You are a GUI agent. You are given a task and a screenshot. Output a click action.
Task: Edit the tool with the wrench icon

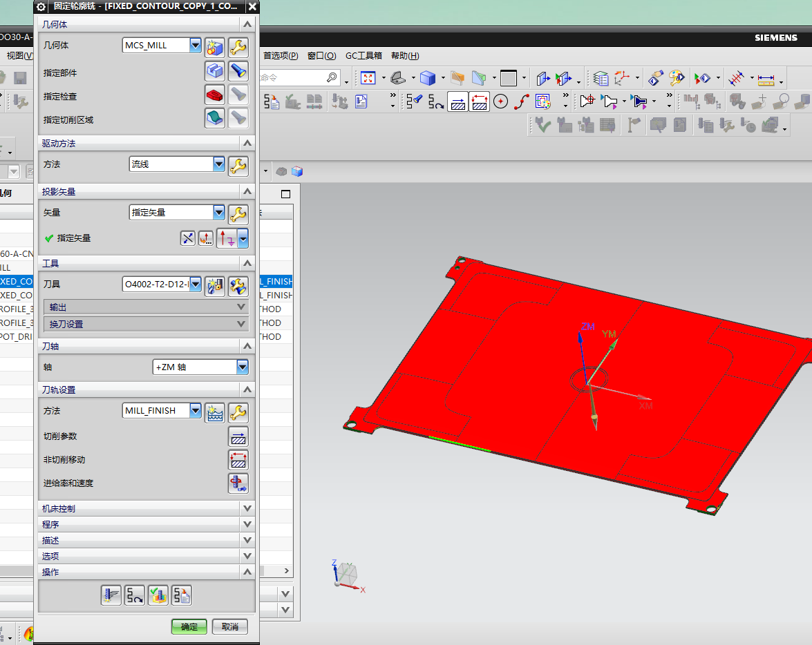click(238, 287)
